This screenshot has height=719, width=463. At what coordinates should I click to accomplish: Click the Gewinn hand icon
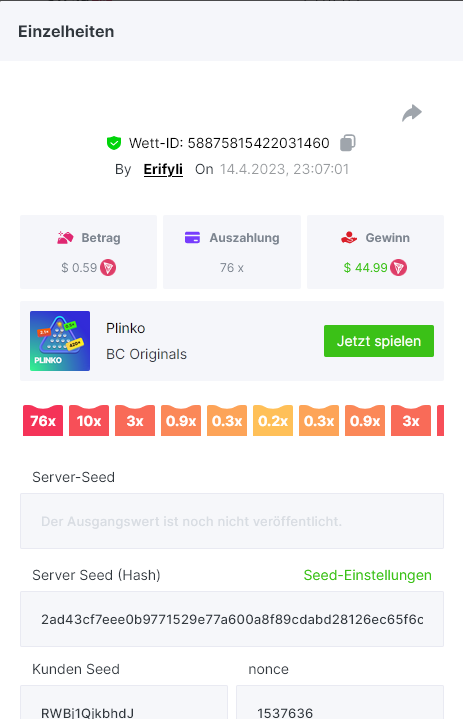[349, 238]
